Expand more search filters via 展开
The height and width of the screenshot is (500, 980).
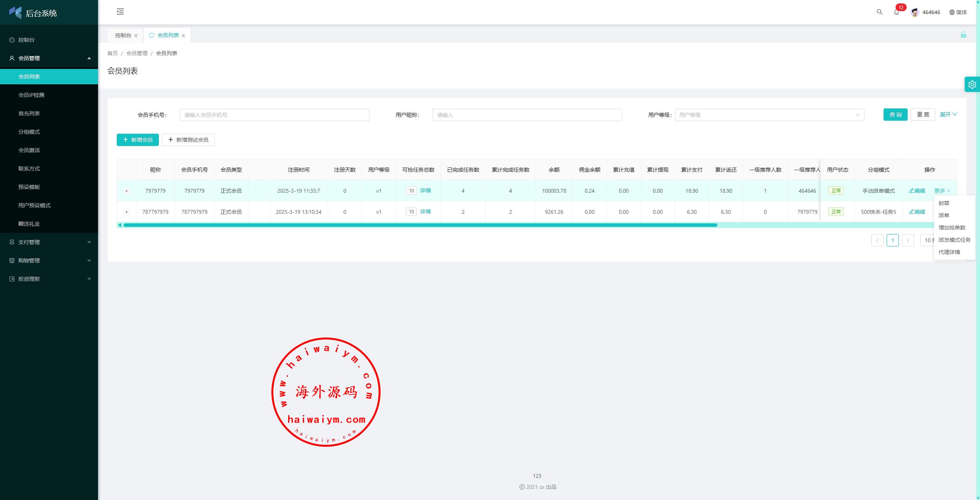[x=948, y=115]
